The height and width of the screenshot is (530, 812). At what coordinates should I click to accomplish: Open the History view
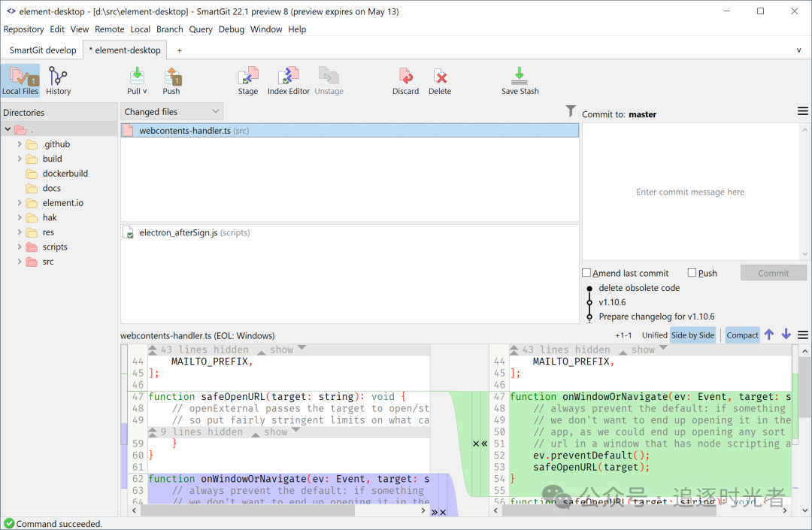coord(58,80)
